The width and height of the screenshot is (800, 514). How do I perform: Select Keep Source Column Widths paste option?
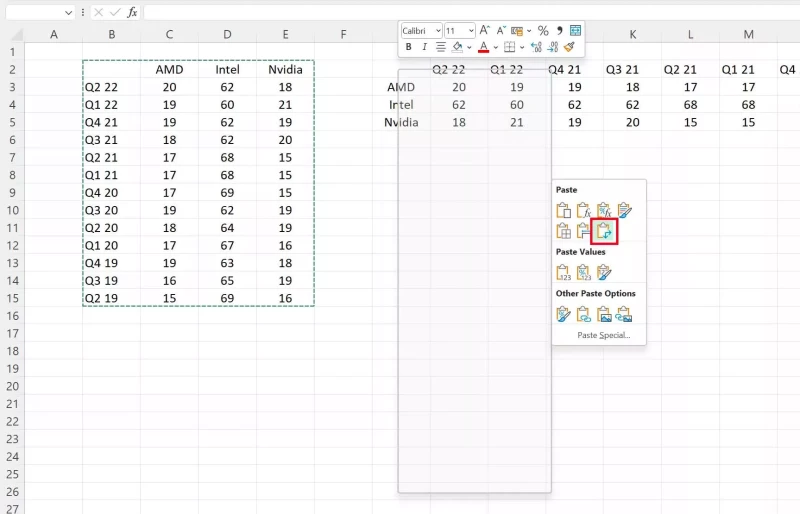point(584,231)
